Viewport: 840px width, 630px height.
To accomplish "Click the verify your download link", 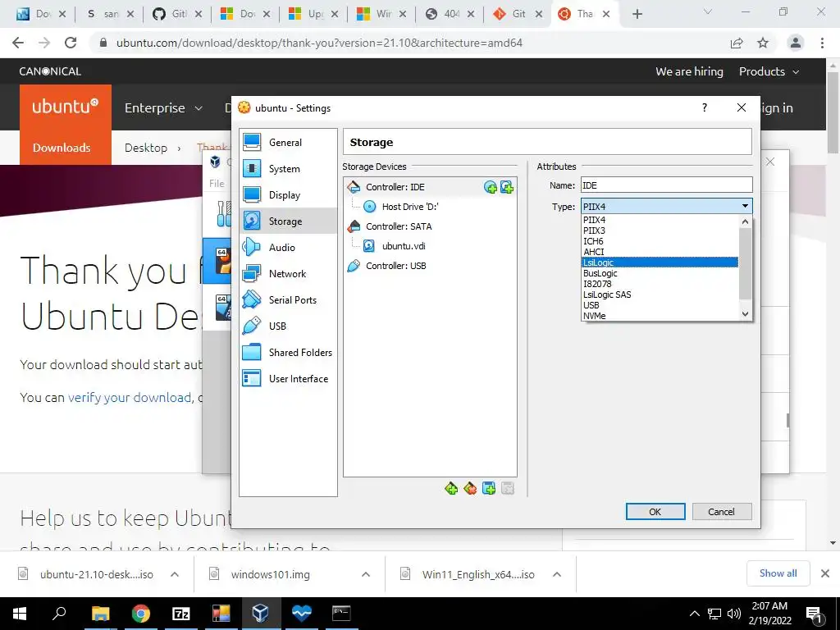I will tap(130, 398).
